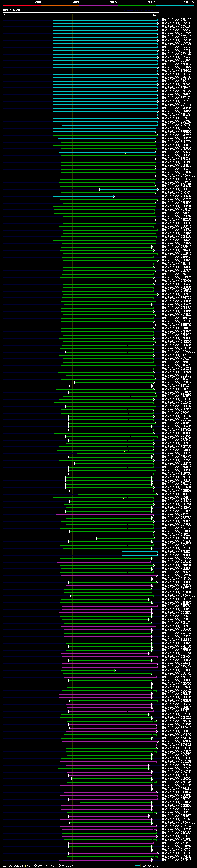Click the cyan ~100% legend segment
The height and width of the screenshot is (868, 197).
coord(175,6)
